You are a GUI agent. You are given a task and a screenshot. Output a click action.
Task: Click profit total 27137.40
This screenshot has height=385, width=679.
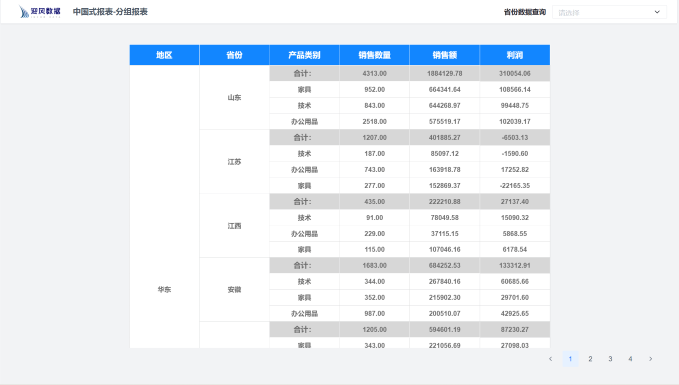[x=515, y=202]
